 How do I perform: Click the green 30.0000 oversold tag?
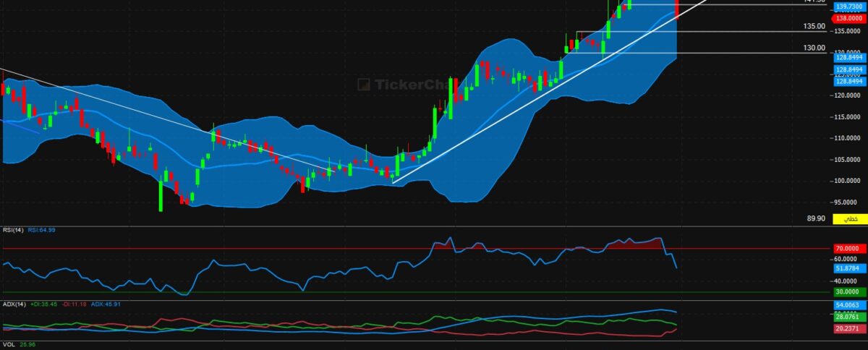point(850,292)
